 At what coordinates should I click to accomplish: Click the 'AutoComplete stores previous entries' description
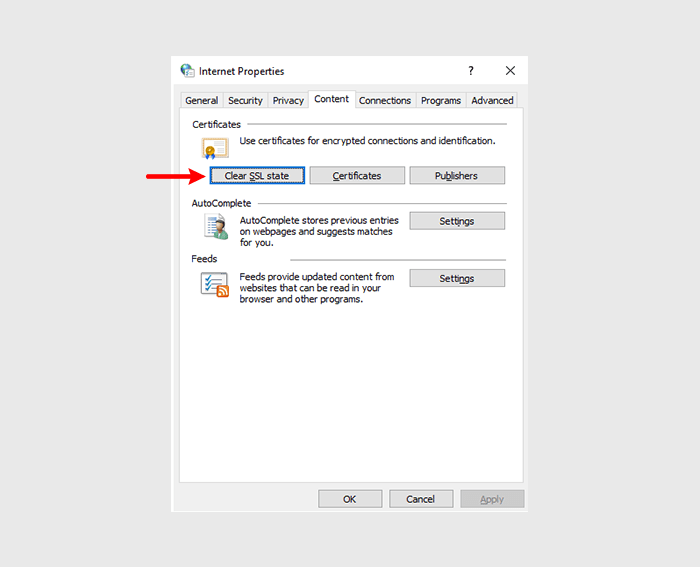point(319,231)
